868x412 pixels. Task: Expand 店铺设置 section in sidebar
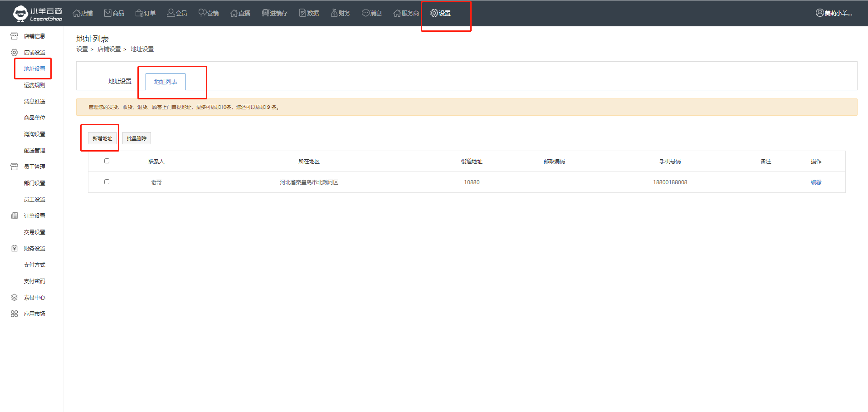point(34,53)
